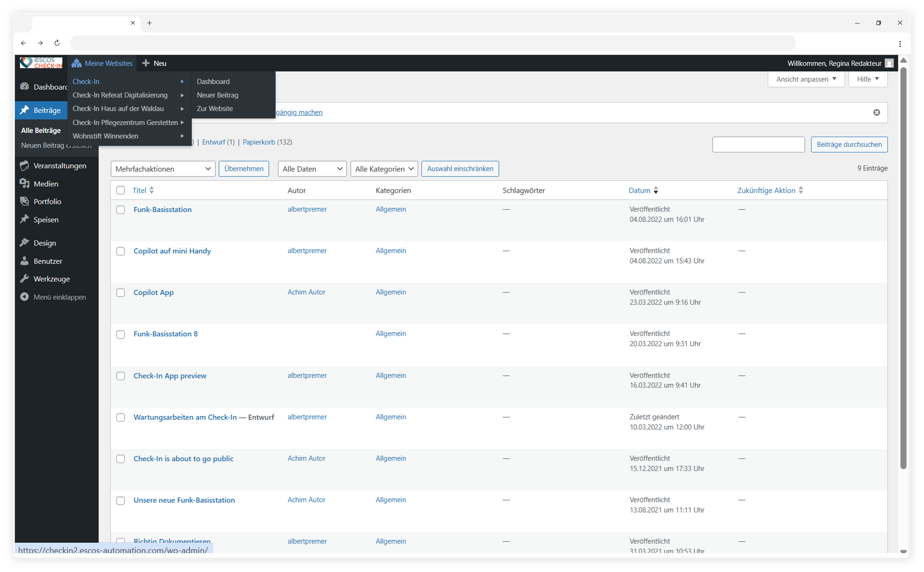Open the Alle Kategorien dropdown
Viewport: 924px width, 572px height.
[x=384, y=169]
